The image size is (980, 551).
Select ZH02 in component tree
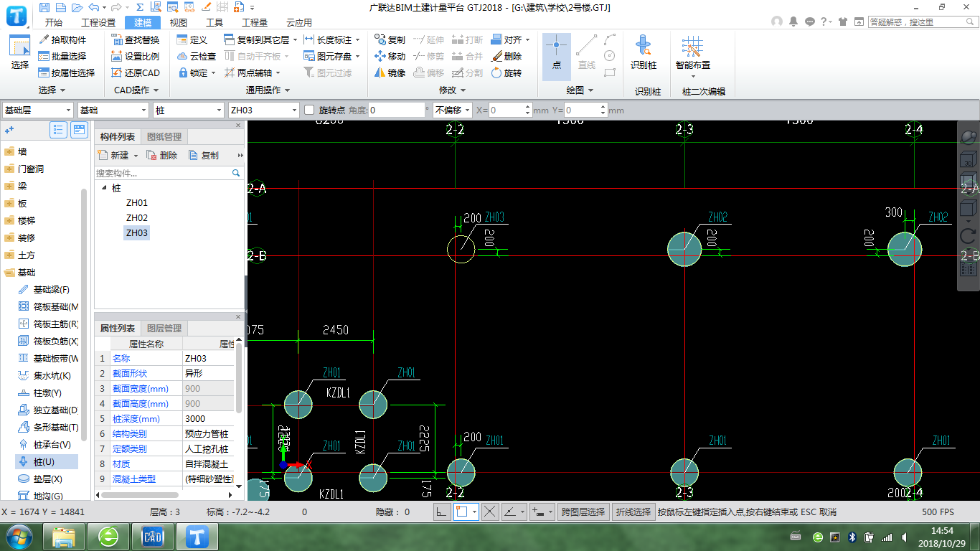point(137,217)
